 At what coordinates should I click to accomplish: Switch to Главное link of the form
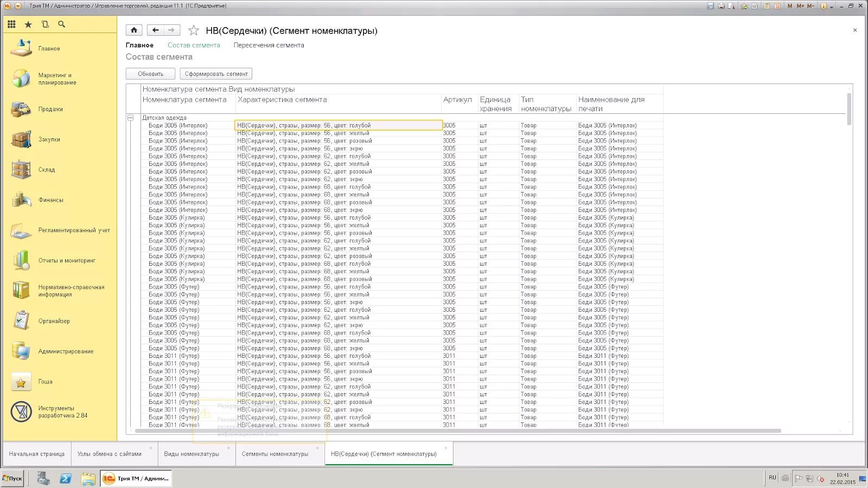(139, 46)
